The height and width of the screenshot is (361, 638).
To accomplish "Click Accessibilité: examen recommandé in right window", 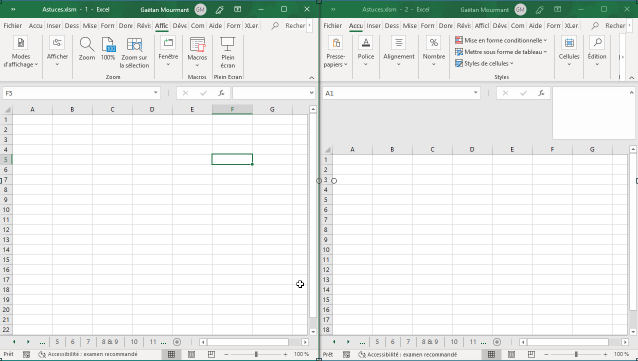I will [x=408, y=354].
